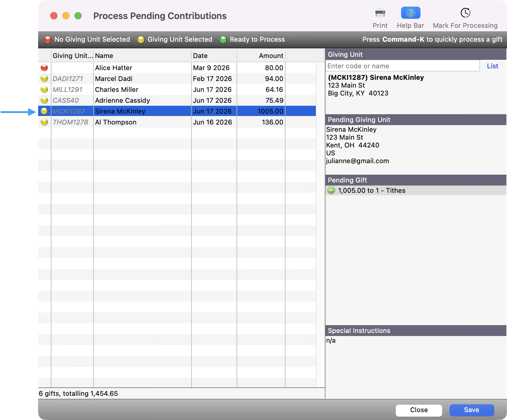Open the giving unit List link

point(492,66)
